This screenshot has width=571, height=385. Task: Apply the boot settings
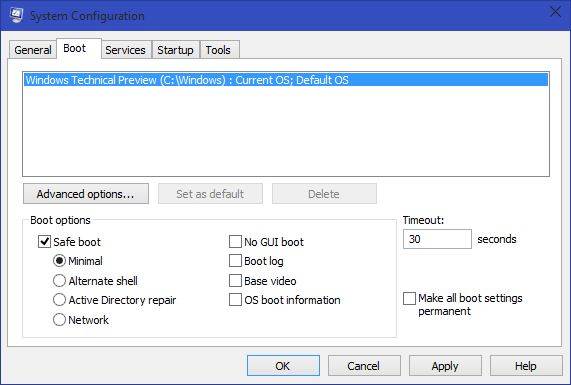click(x=445, y=366)
